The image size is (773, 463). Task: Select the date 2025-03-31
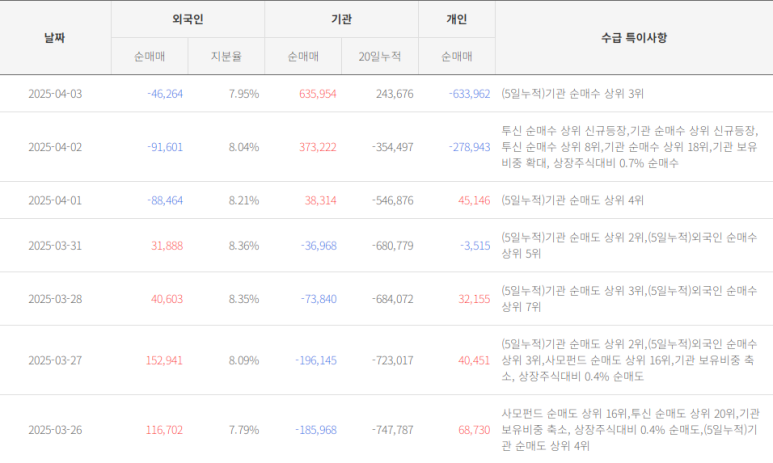(x=55, y=246)
